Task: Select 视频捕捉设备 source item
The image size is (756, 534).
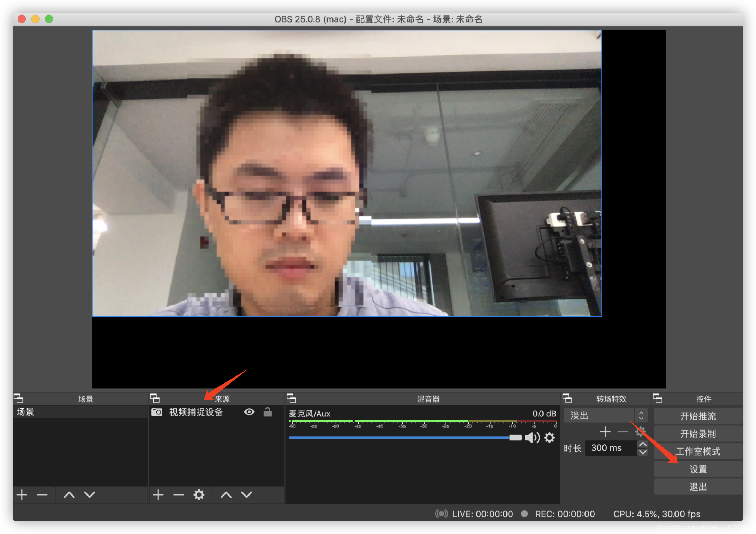Action: [x=196, y=412]
